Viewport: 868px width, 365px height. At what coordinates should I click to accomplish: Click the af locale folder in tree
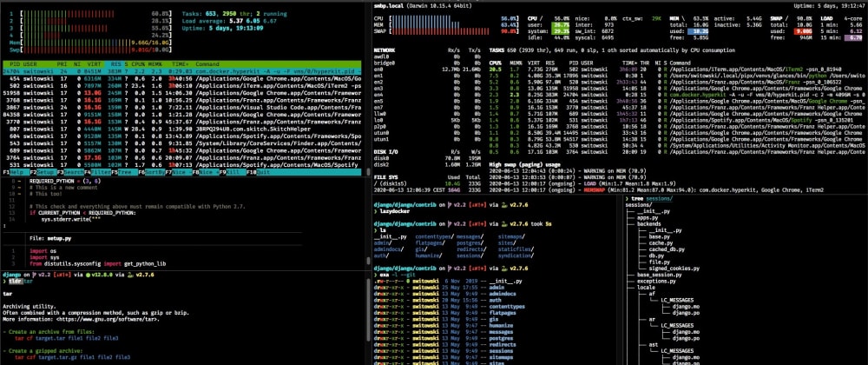652,294
